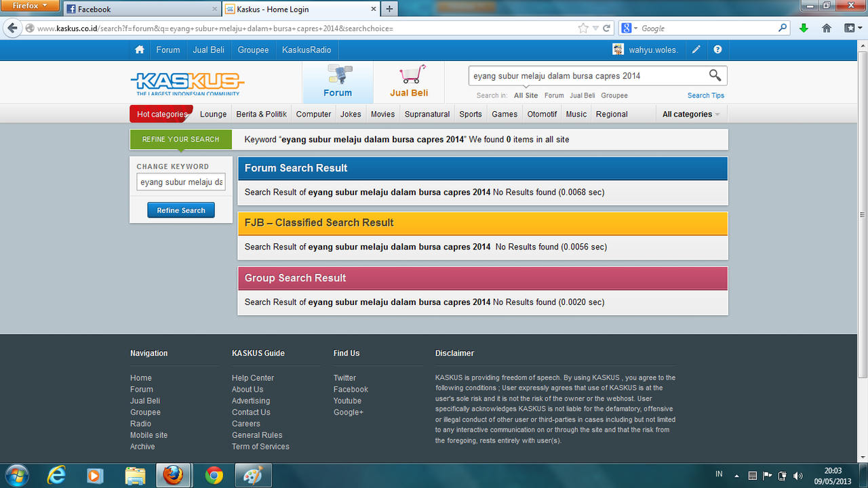Close the Facebook browser tab

point(215,9)
